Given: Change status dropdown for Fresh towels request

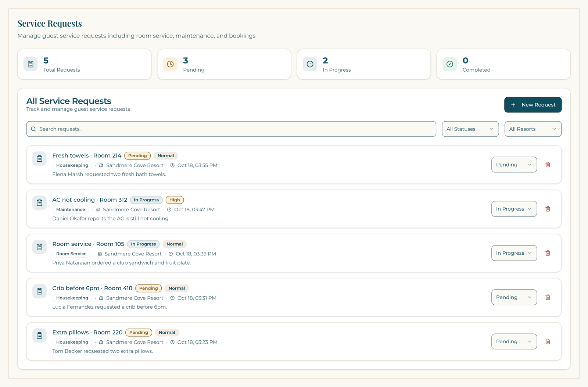Looking at the screenshot, I should (x=514, y=165).
